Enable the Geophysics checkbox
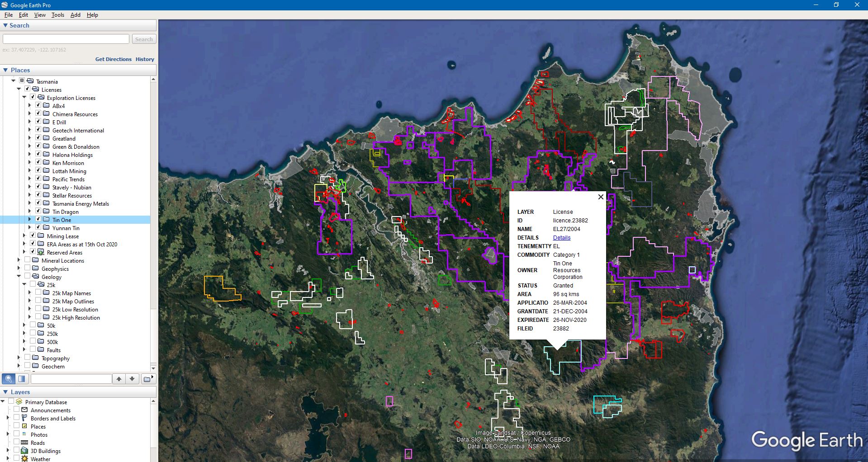Image resolution: width=868 pixels, height=462 pixels. click(x=27, y=269)
